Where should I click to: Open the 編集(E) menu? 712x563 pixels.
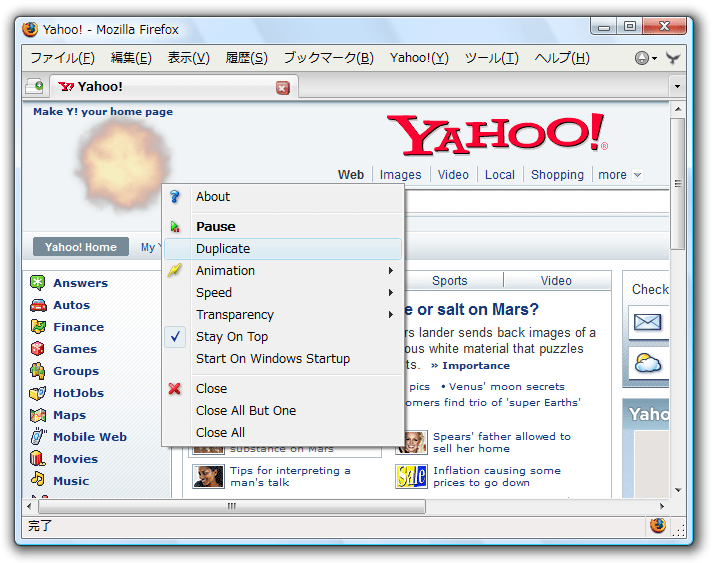(x=131, y=58)
